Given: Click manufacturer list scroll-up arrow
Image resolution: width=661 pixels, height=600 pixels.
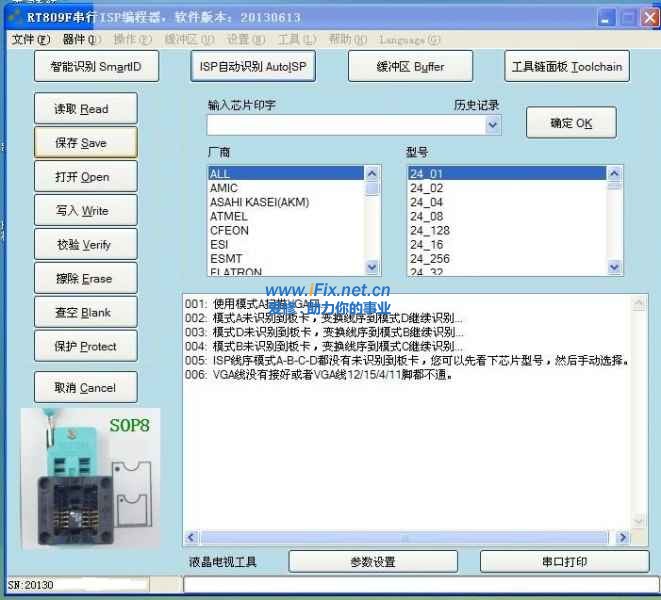Looking at the screenshot, I should [x=372, y=173].
